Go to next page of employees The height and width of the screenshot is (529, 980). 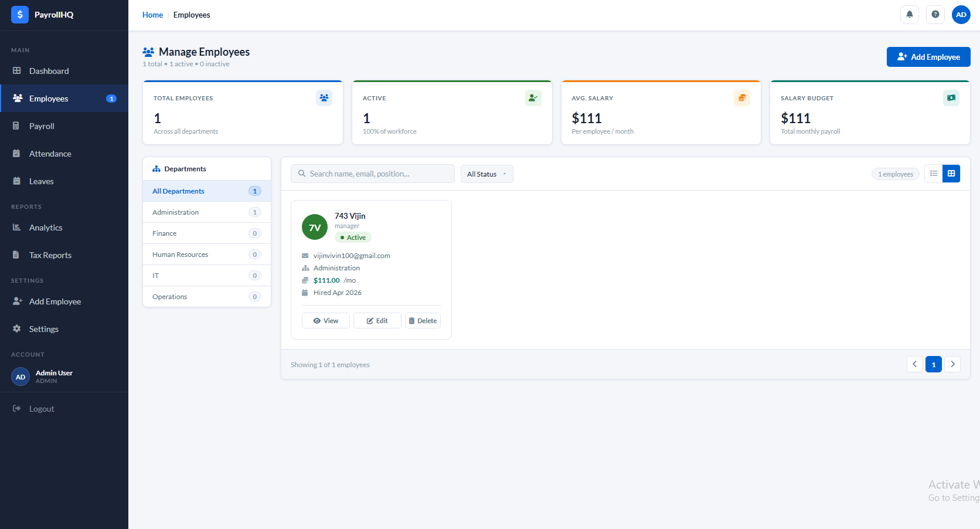[x=952, y=364]
